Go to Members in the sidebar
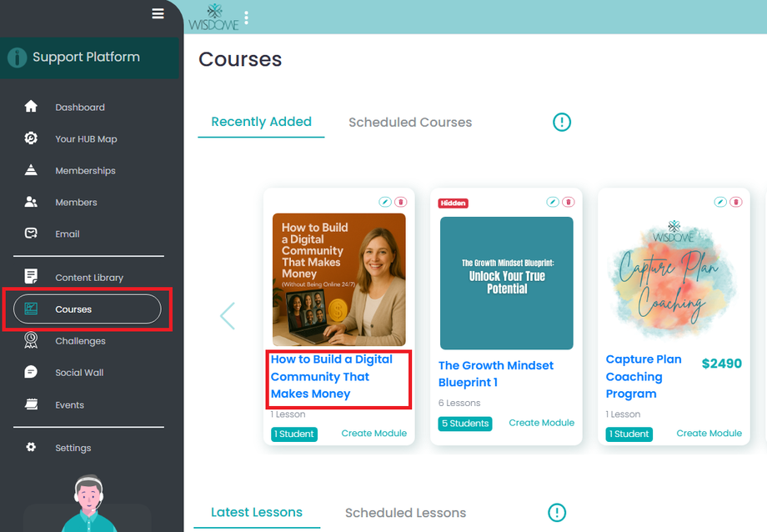Viewport: 767px width, 532px height. coord(76,203)
